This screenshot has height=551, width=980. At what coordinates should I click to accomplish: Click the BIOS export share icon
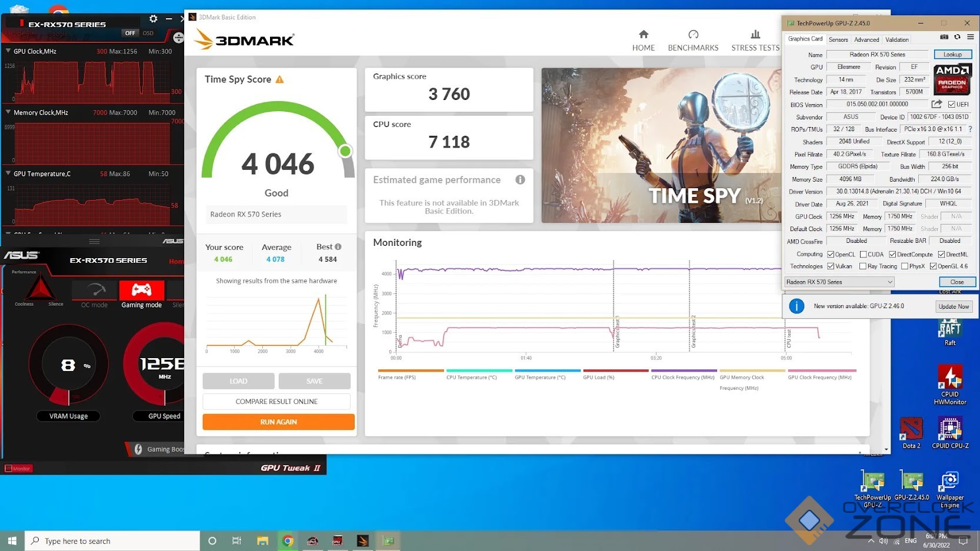[x=936, y=104]
